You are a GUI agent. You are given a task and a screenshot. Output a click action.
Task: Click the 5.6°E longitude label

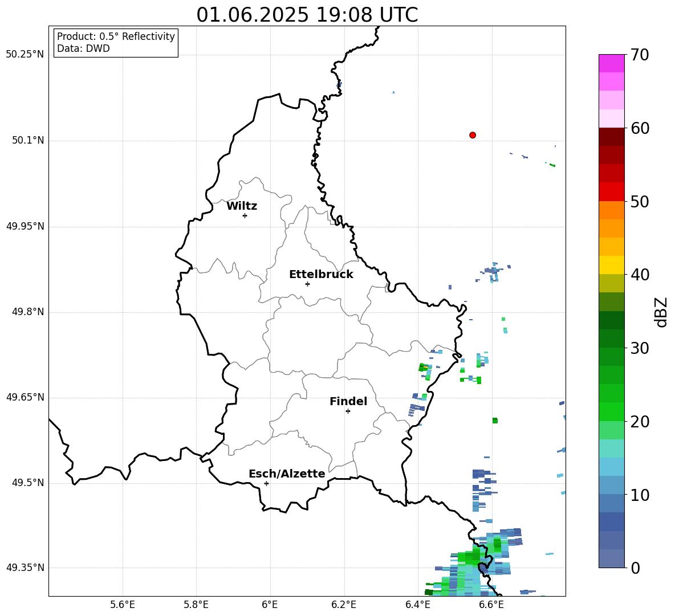pos(123,605)
